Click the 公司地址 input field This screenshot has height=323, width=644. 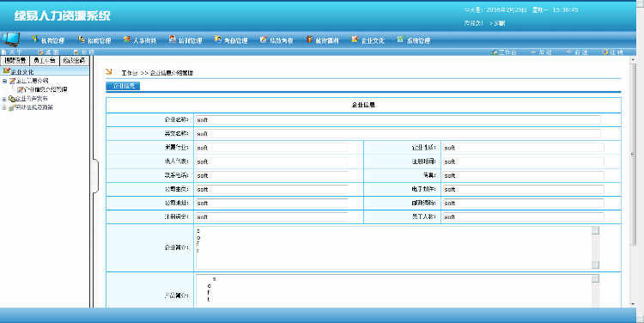coord(271,203)
